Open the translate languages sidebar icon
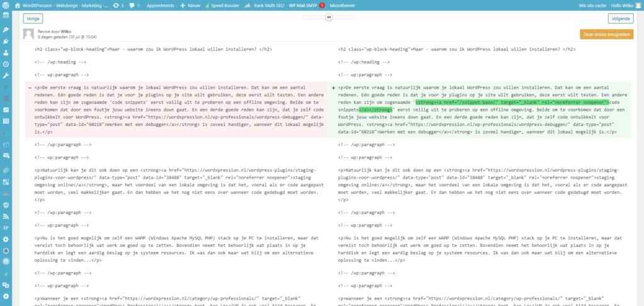 6,285
